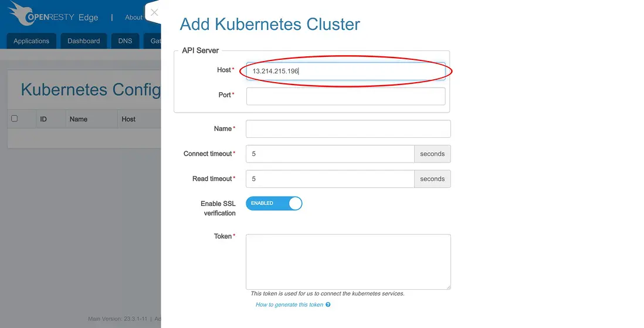The image size is (644, 328).
Task: Open the How to generate this token link
Action: (x=289, y=305)
